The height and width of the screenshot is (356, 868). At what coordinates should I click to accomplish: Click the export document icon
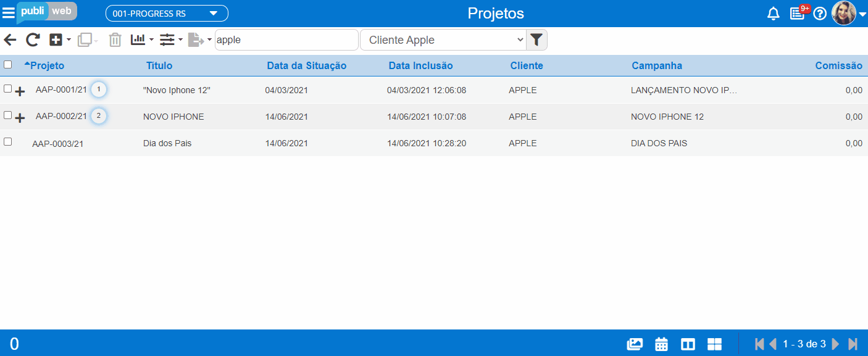(x=196, y=40)
